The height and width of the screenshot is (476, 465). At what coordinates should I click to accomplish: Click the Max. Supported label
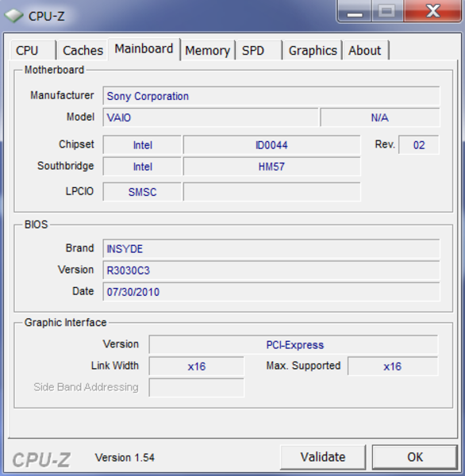click(303, 366)
